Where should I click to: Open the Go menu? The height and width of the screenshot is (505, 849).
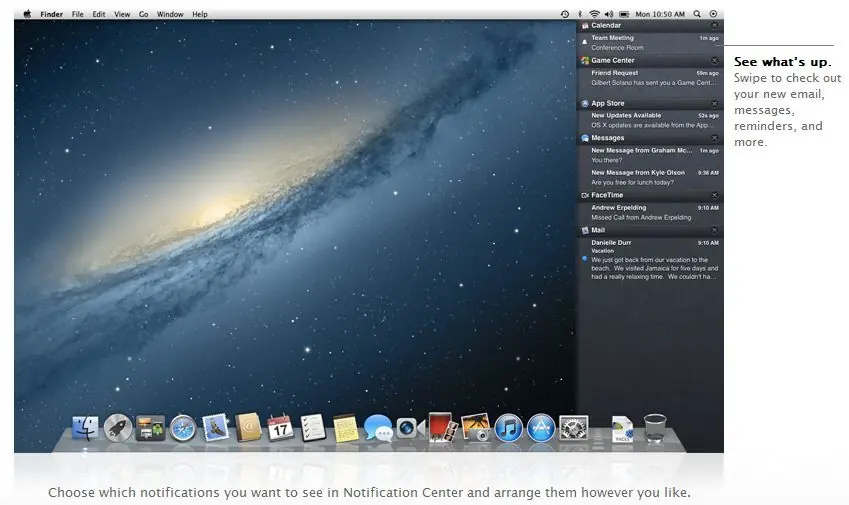click(x=143, y=14)
